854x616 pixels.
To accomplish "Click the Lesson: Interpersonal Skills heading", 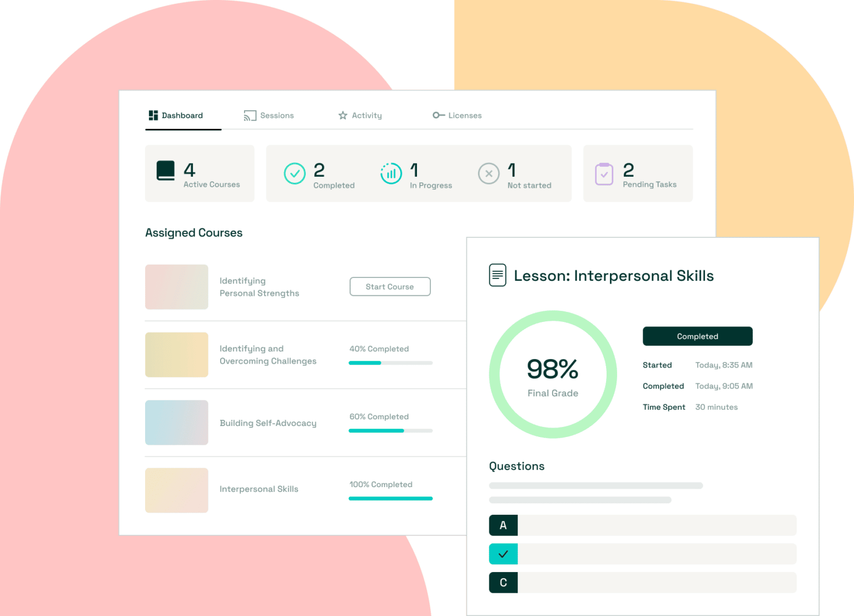I will [x=614, y=276].
